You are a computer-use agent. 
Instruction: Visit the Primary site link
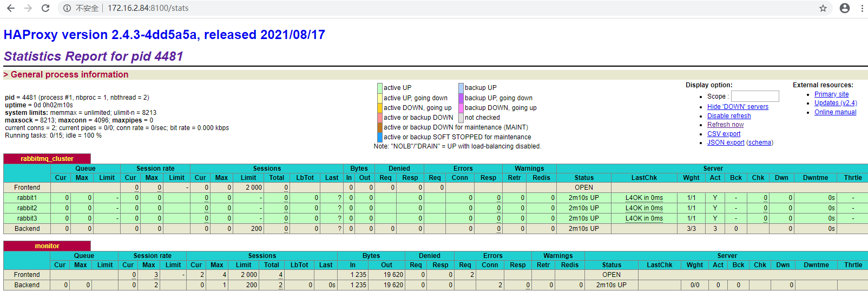[831, 94]
